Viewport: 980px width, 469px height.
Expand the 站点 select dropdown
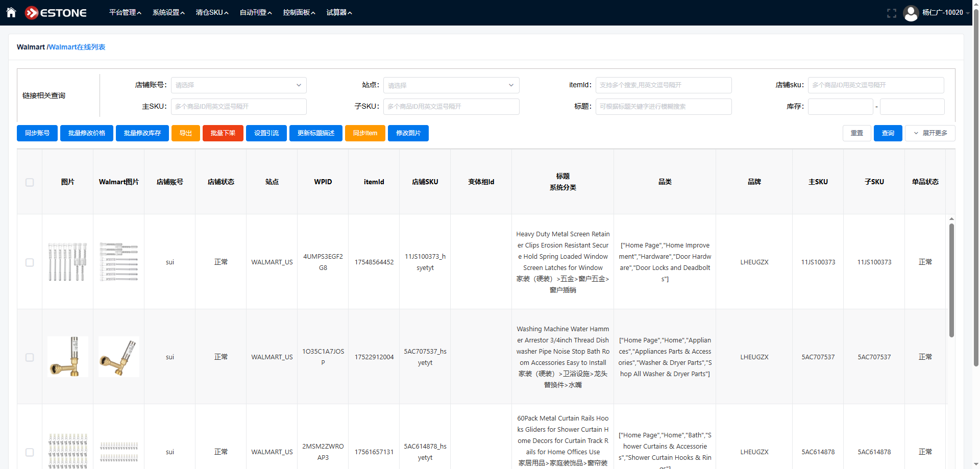pos(451,85)
